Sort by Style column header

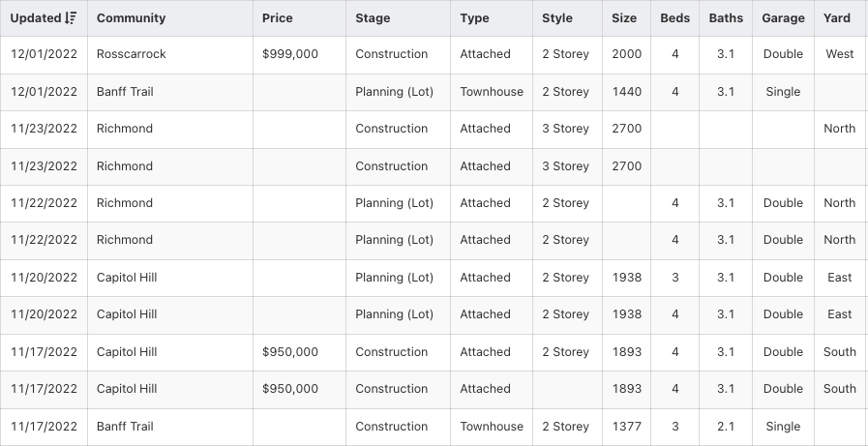coord(557,18)
